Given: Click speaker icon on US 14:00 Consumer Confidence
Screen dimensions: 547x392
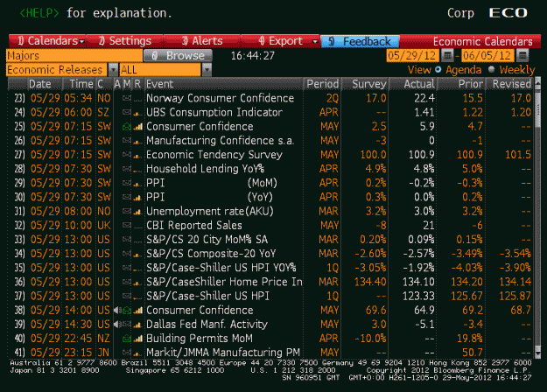Looking at the screenshot, I should (x=117, y=311).
